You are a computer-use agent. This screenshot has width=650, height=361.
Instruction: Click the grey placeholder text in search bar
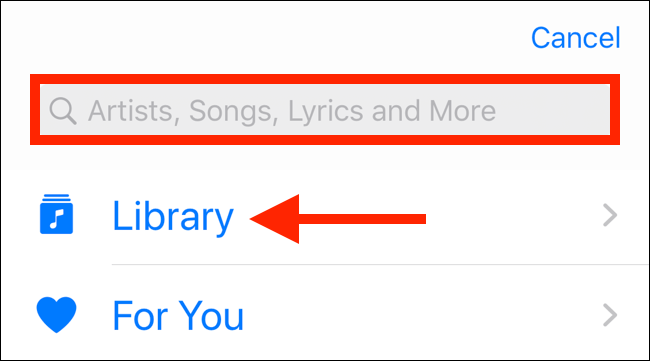pos(292,111)
